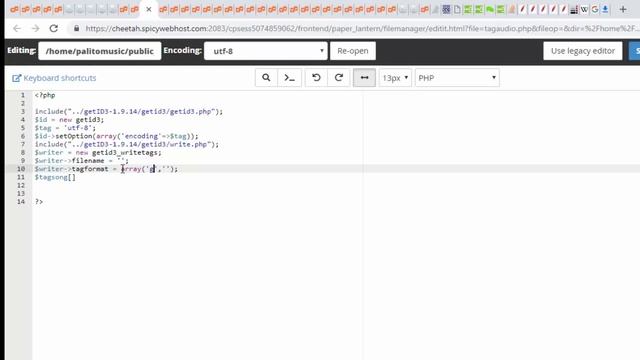Reload the current page
Image resolution: width=640 pixels, height=360 pixels.
coord(53,28)
